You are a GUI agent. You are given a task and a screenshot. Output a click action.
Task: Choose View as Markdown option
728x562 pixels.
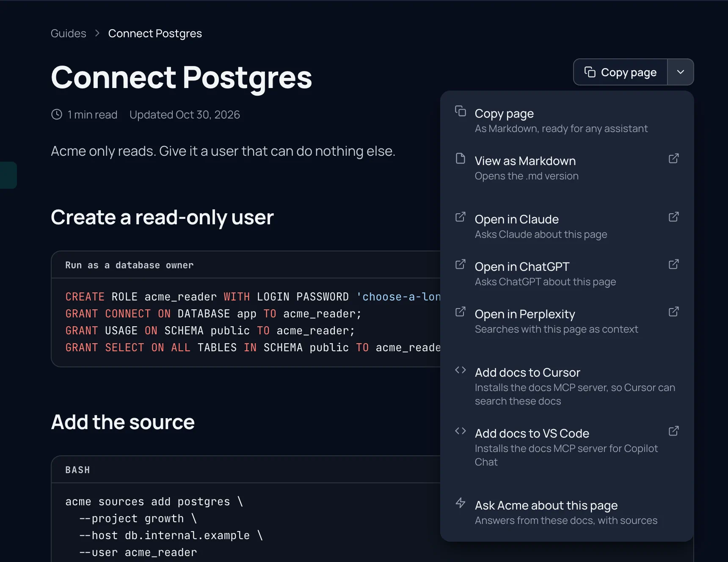(567, 168)
